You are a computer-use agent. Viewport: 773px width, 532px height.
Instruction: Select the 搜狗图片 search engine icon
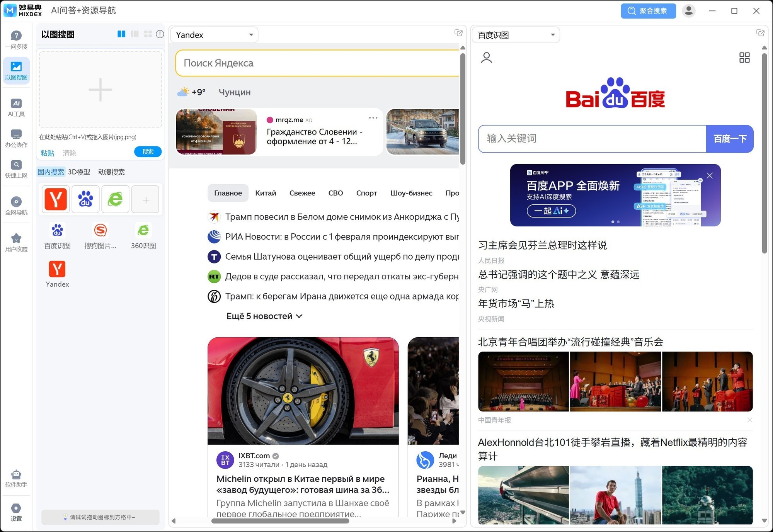[100, 230]
